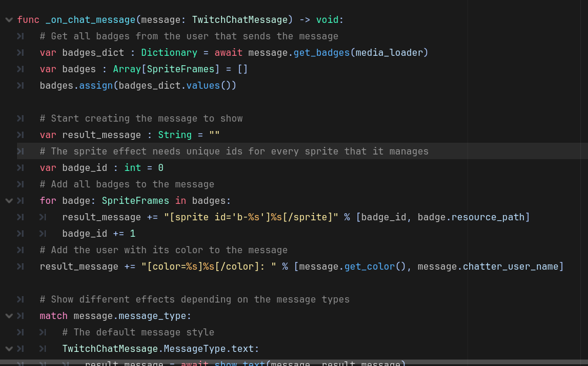
Task: Click tab indent marker before 'var badges_dict'
Action: [x=21, y=53]
